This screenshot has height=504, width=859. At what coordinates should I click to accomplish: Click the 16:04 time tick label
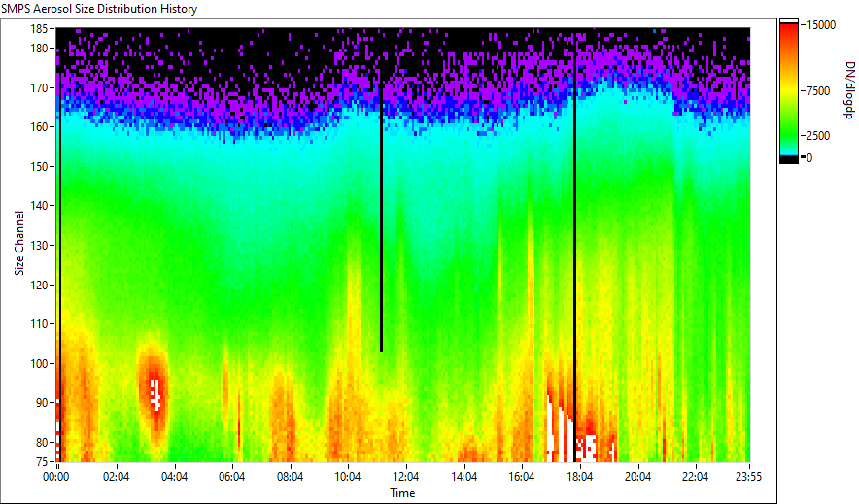[521, 477]
